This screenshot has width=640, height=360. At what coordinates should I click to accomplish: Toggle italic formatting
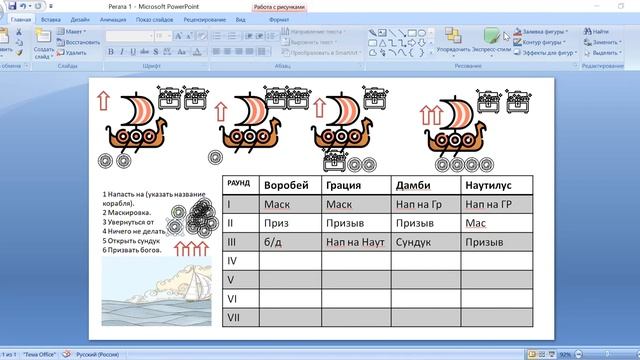(122, 52)
